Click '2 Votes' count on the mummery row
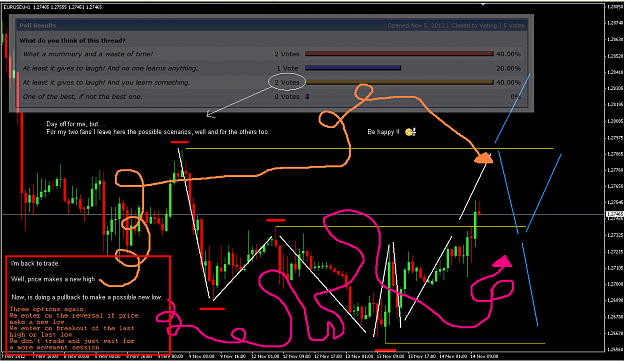This screenshot has width=625, height=361. click(x=287, y=54)
